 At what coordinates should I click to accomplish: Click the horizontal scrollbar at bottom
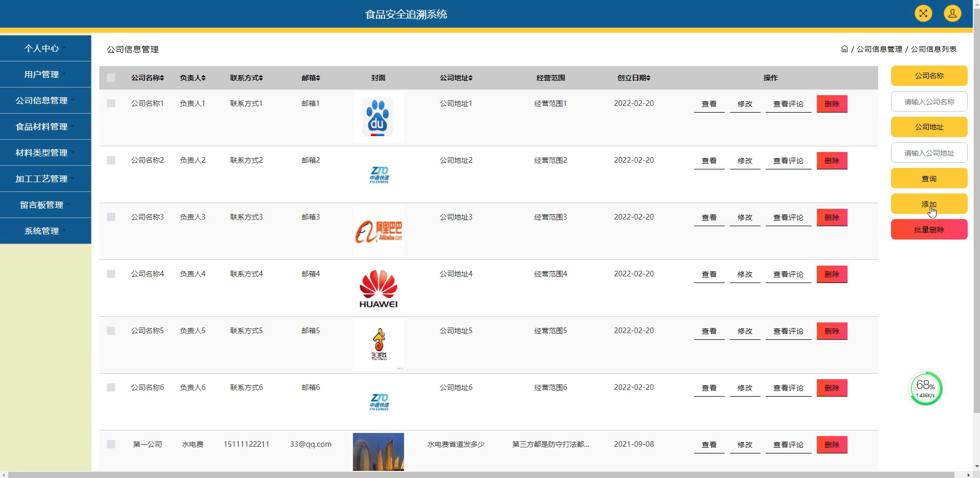[x=481, y=474]
